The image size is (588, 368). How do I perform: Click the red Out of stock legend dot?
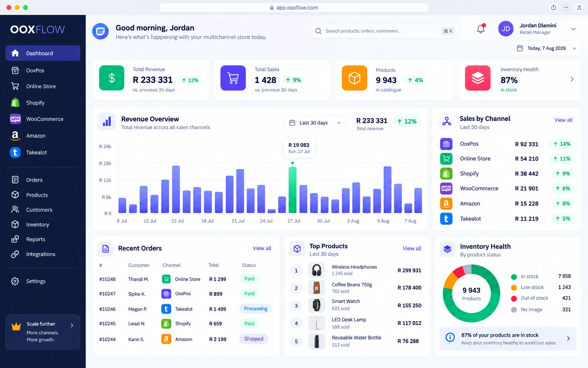(514, 299)
